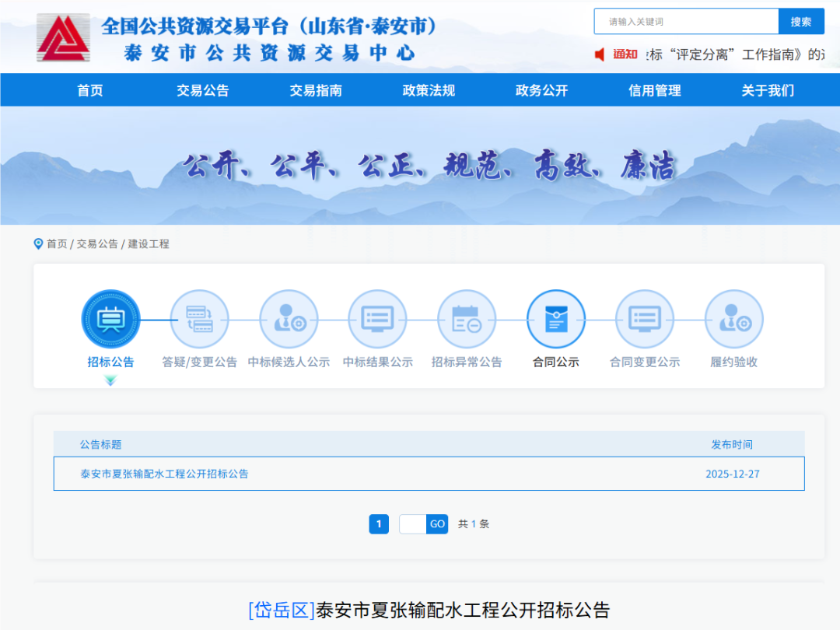The width and height of the screenshot is (840, 630).
Task: Open the 招标异常公告 calendar icon
Action: [467, 319]
